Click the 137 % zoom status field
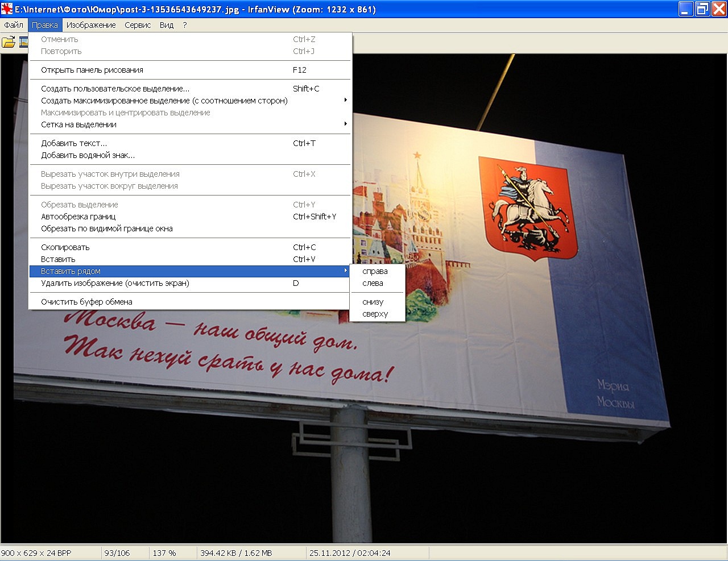 pyautogui.click(x=164, y=553)
